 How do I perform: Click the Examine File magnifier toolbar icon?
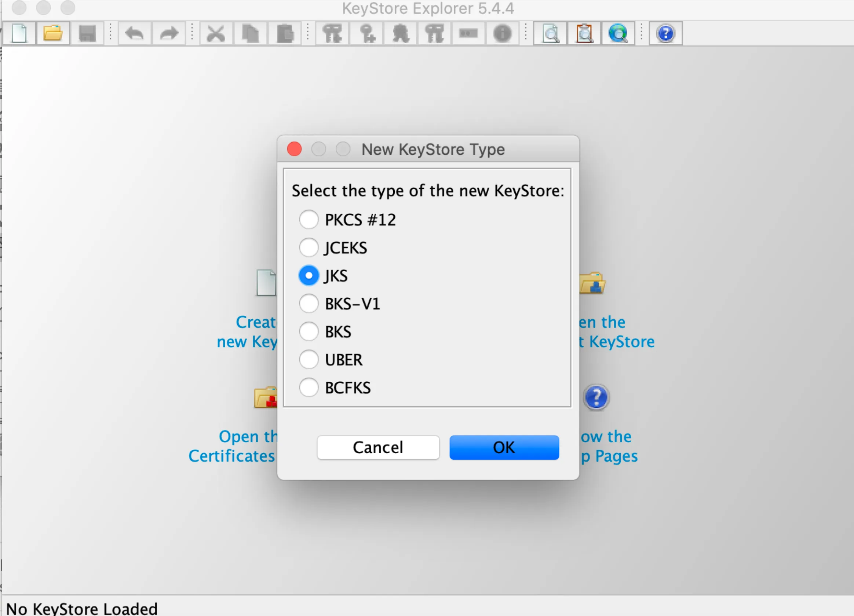(551, 33)
